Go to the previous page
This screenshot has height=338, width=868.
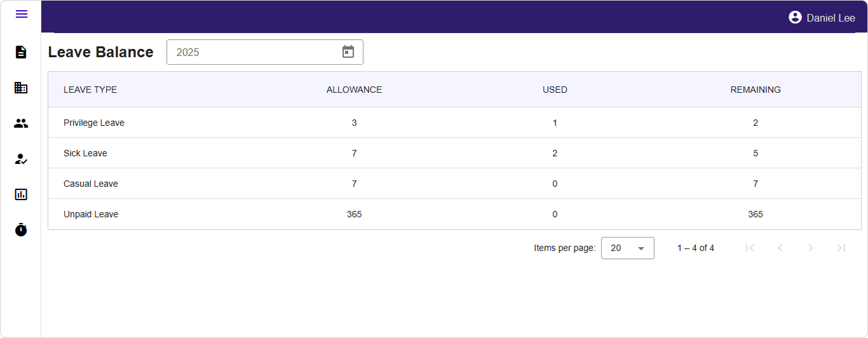coord(780,248)
